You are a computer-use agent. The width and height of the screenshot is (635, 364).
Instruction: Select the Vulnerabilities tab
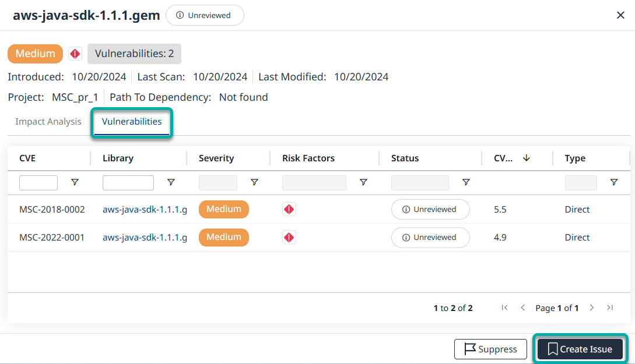[x=132, y=122]
